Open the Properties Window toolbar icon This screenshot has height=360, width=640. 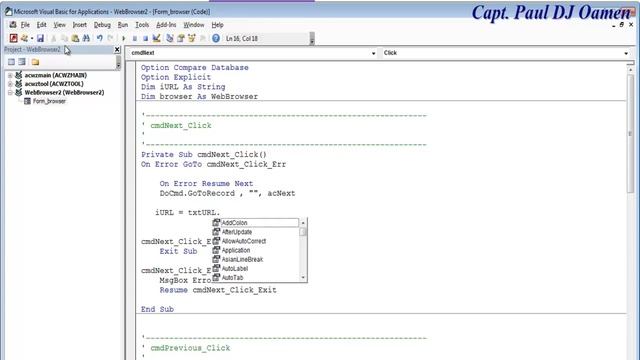click(180, 38)
